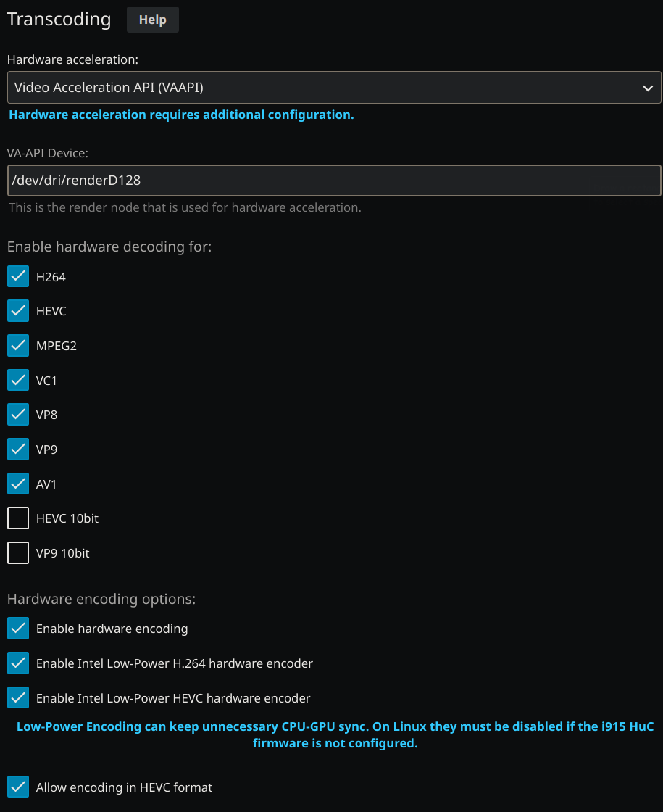
Task: Click the VP9 10bit label text
Action: (63, 553)
